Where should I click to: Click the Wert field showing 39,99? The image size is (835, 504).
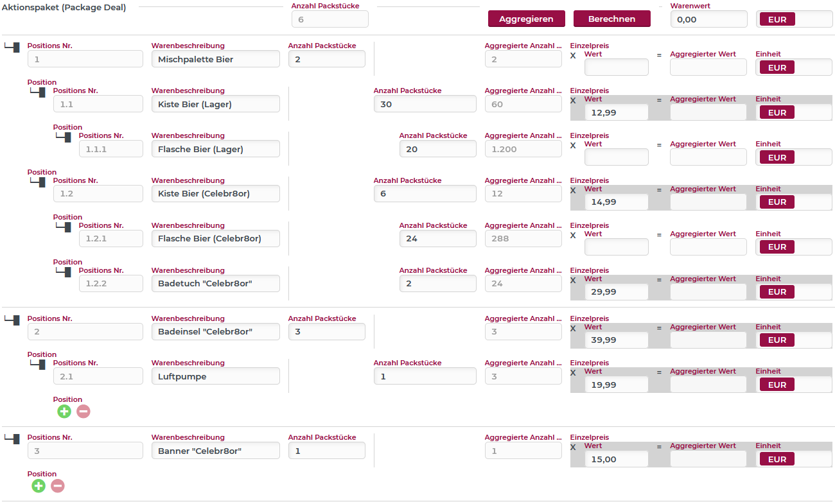point(616,340)
